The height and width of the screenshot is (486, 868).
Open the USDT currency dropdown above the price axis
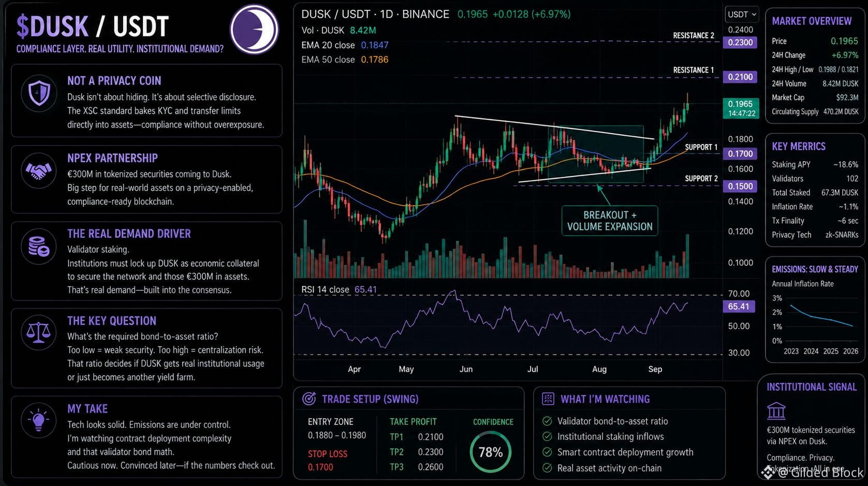tap(742, 15)
